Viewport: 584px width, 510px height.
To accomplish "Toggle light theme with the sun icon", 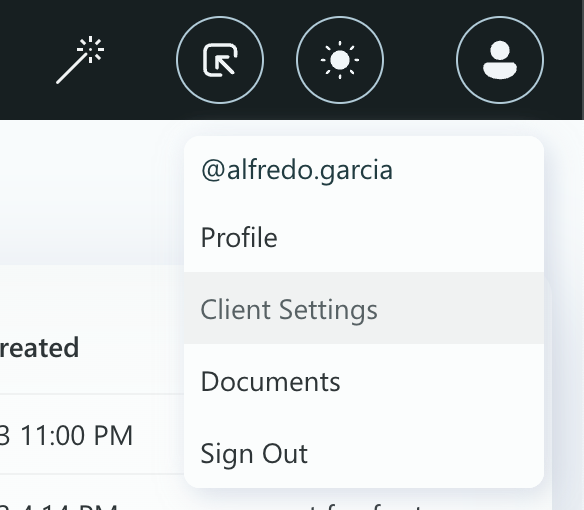I will coord(340,60).
